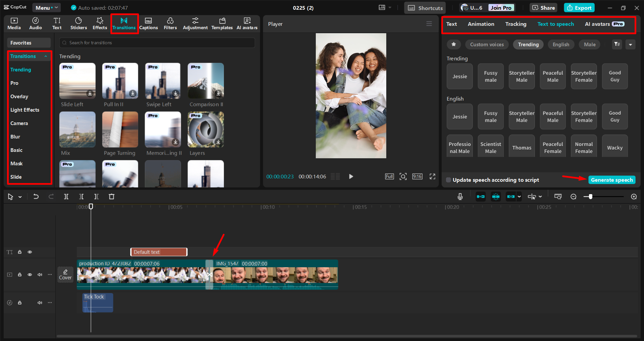Viewport: 644px width, 341px height.
Task: Open the Stickers panel
Action: point(78,23)
